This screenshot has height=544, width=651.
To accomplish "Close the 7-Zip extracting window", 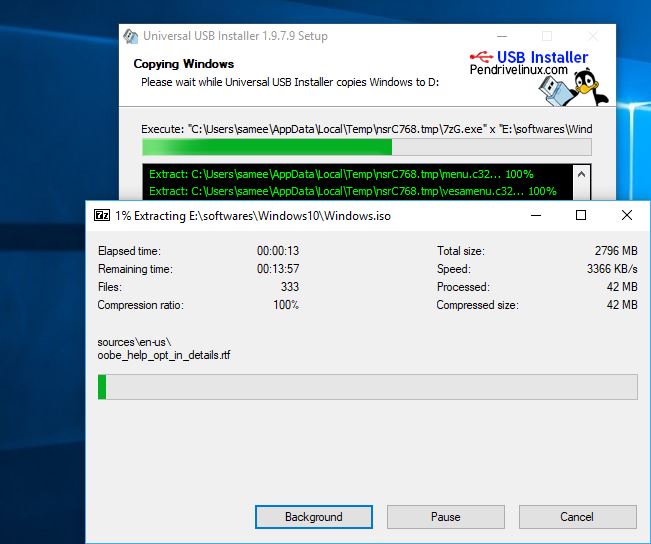I will [627, 215].
